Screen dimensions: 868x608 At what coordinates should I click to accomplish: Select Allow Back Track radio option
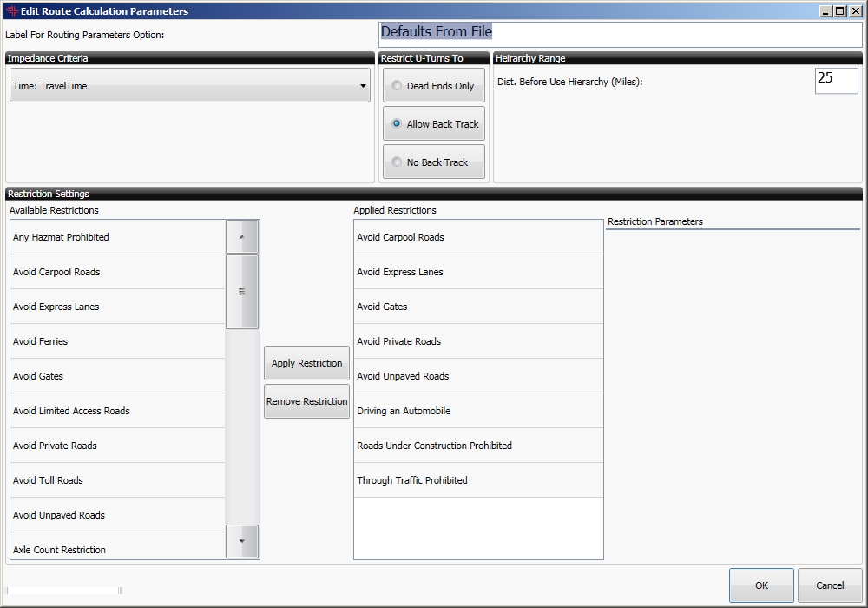click(x=434, y=123)
